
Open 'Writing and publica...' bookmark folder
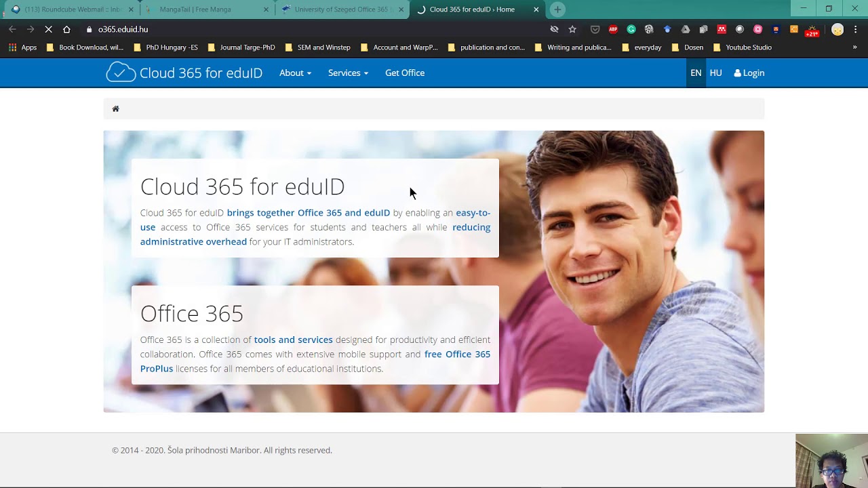click(573, 47)
